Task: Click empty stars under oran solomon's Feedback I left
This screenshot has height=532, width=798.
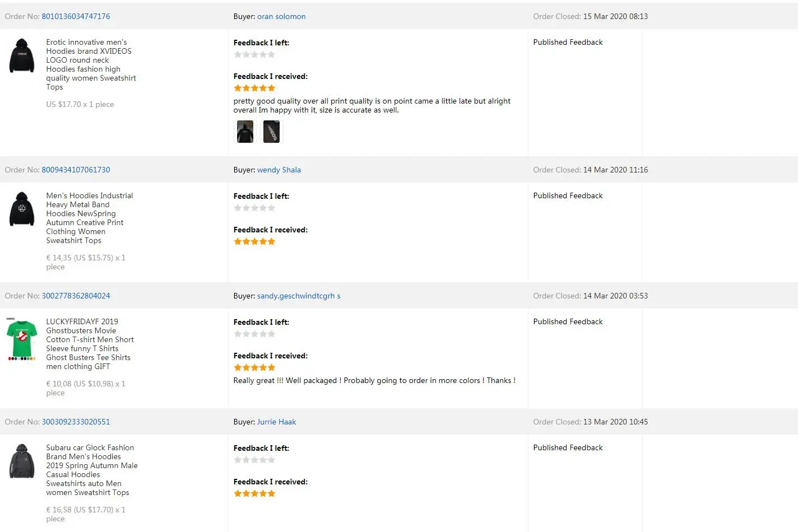Action: (x=254, y=54)
